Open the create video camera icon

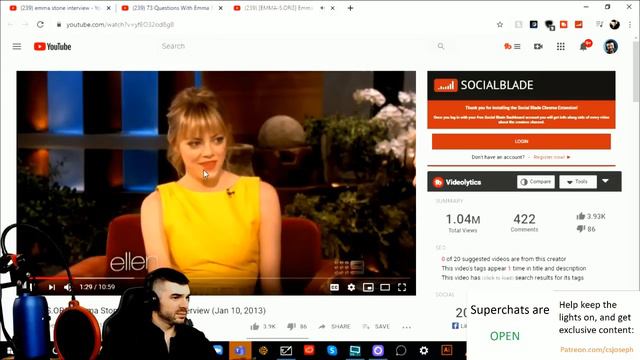(538, 47)
